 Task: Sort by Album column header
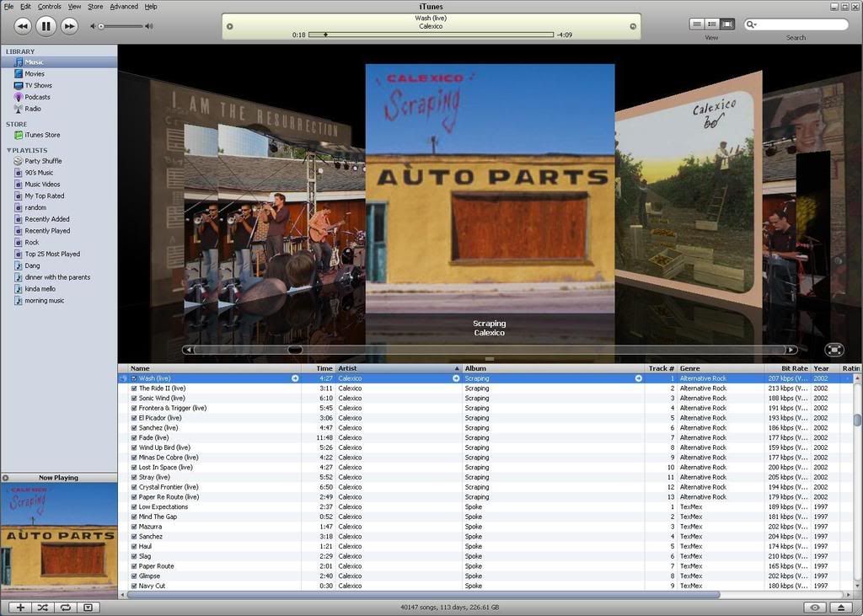pos(553,368)
